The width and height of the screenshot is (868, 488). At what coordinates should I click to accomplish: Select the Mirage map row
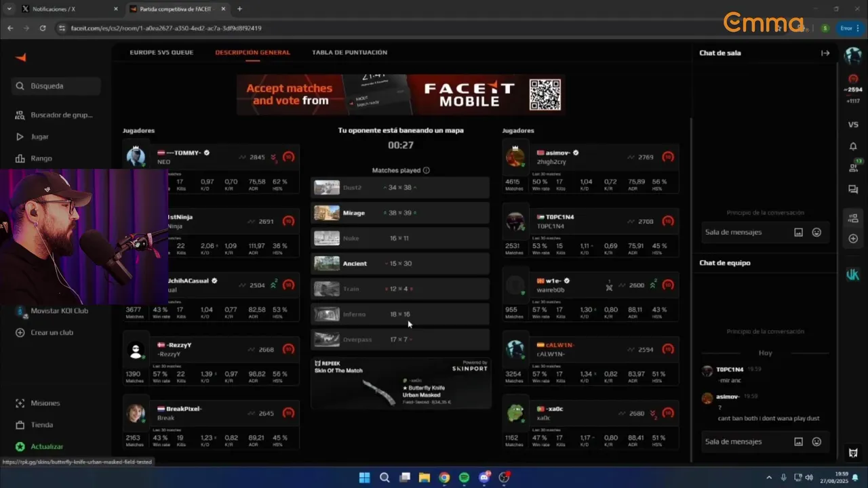pyautogui.click(x=400, y=213)
